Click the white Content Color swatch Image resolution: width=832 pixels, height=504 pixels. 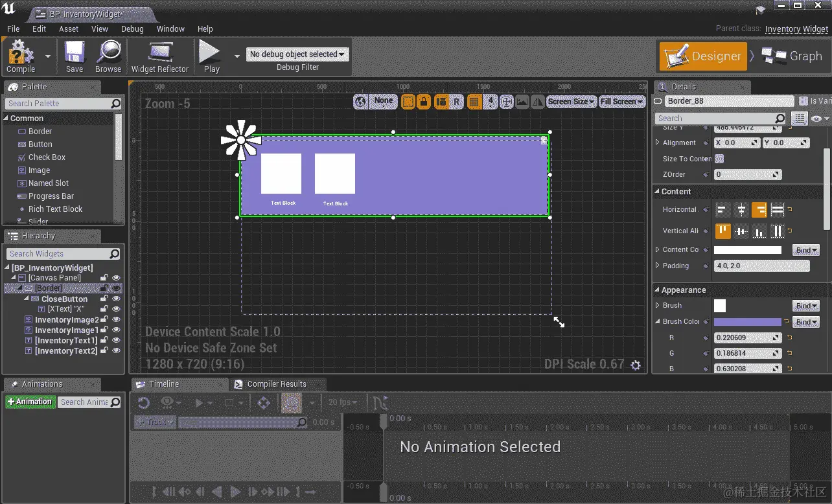[x=748, y=250]
